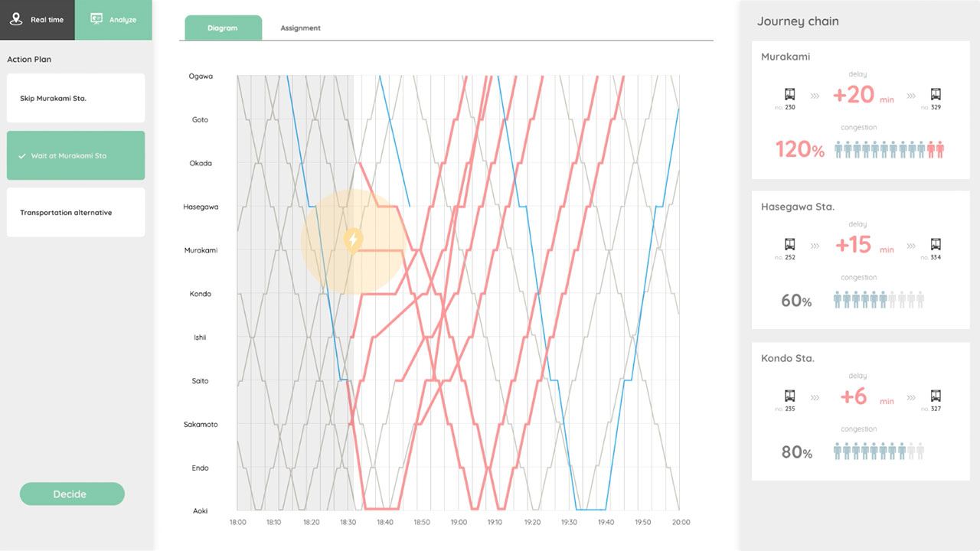This screenshot has width=980, height=551.
Task: Open the Diagram tab
Action: (223, 28)
